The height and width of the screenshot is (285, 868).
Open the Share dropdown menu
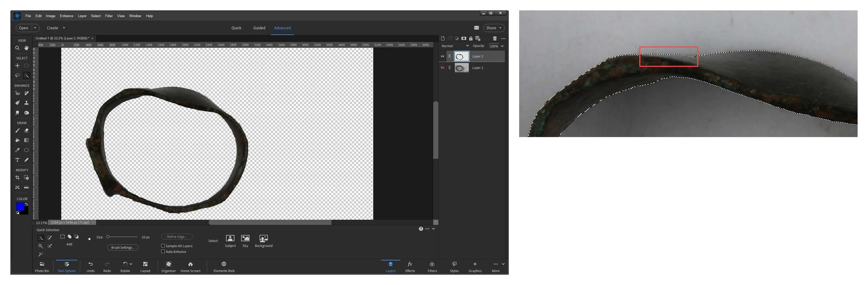(x=494, y=28)
